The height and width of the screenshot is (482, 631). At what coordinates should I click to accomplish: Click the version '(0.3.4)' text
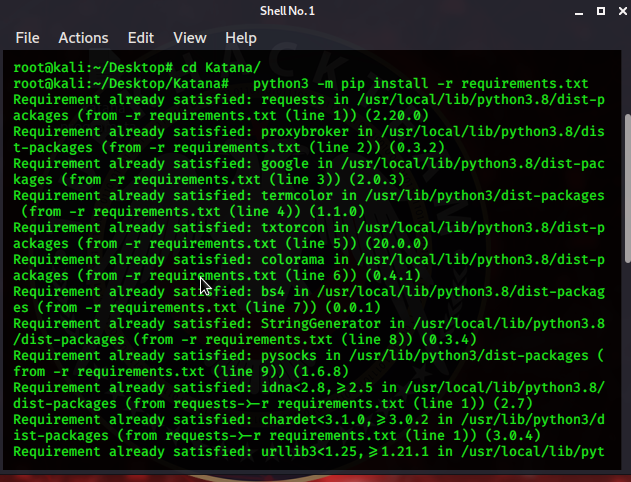(x=449, y=340)
